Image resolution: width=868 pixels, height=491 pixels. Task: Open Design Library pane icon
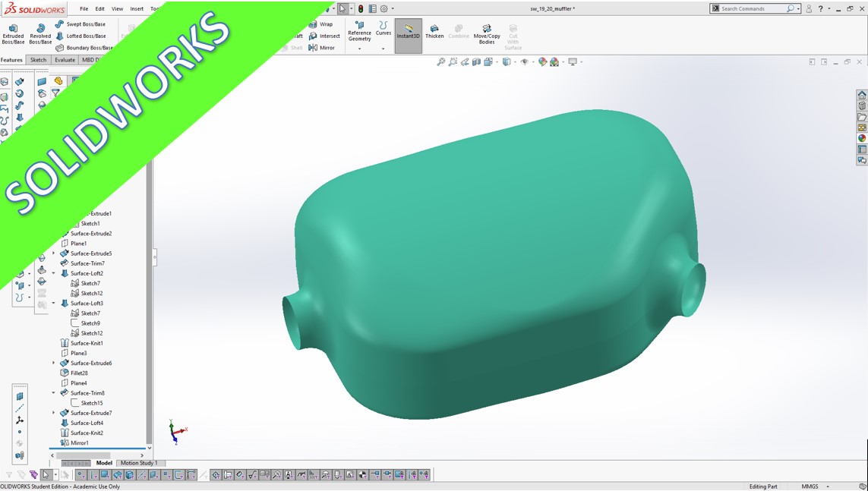(862, 106)
